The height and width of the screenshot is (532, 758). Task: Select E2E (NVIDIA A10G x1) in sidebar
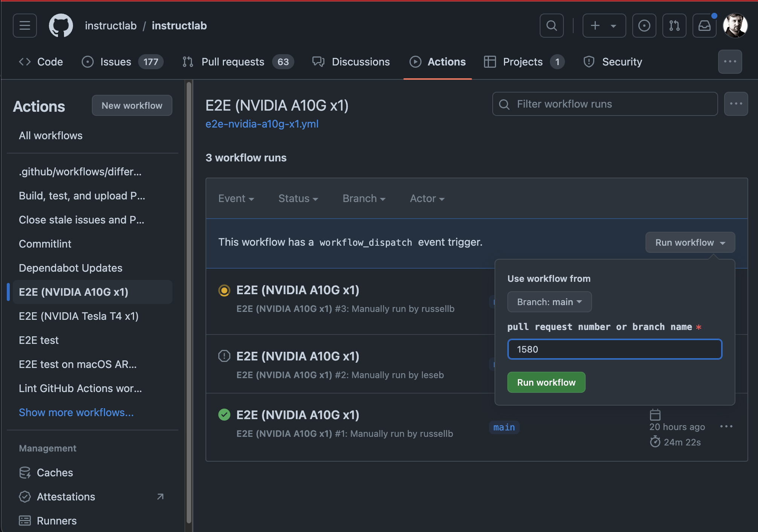click(x=93, y=292)
